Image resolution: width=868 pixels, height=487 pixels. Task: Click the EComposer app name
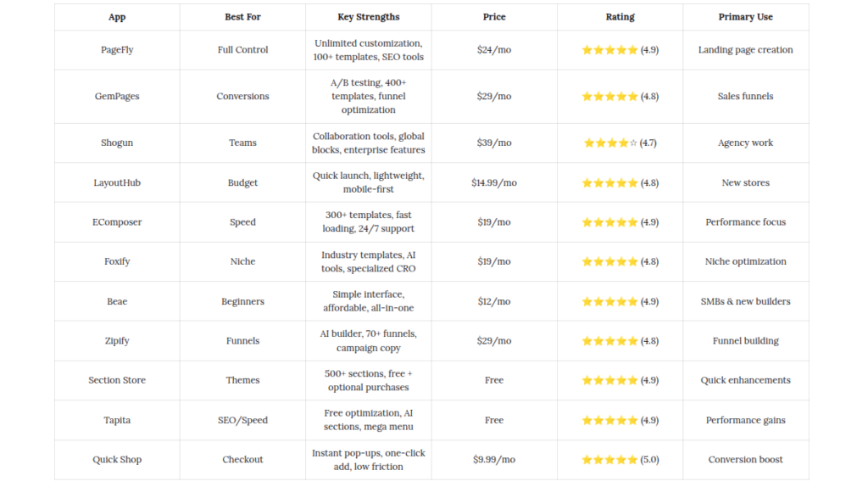tap(117, 222)
